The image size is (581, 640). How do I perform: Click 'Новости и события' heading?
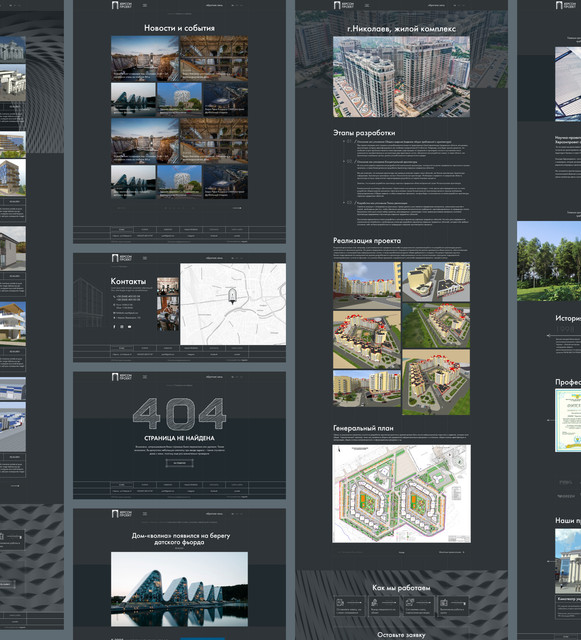(179, 28)
